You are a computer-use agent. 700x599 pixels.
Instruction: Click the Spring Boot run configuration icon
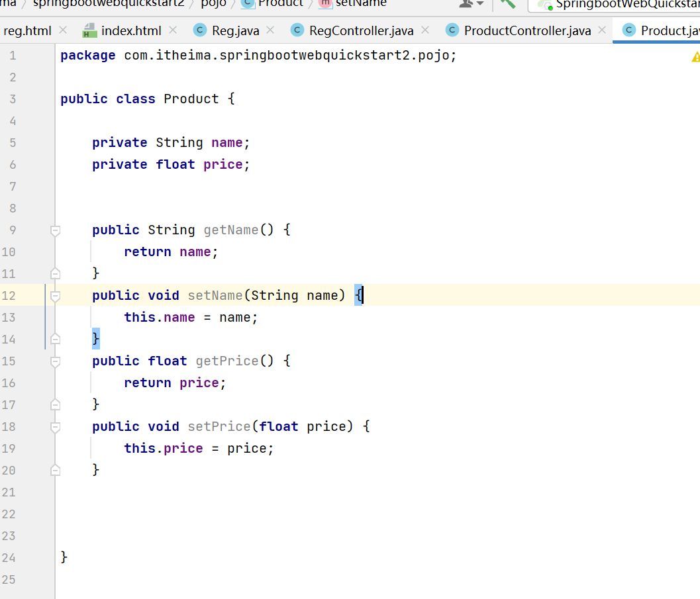pyautogui.click(x=546, y=5)
